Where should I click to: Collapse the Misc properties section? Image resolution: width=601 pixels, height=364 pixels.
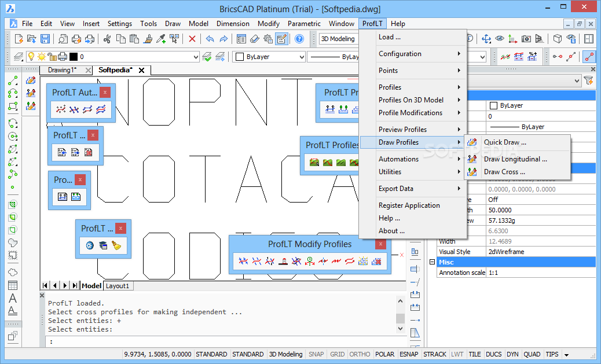pyautogui.click(x=432, y=262)
